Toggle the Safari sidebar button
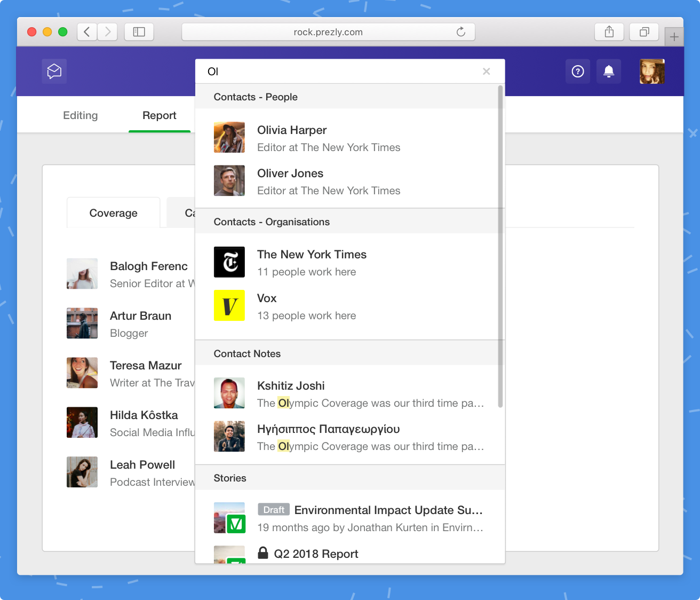 pyautogui.click(x=139, y=32)
